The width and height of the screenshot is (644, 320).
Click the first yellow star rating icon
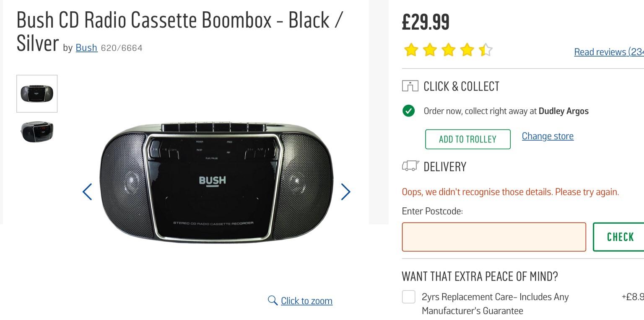coord(410,49)
